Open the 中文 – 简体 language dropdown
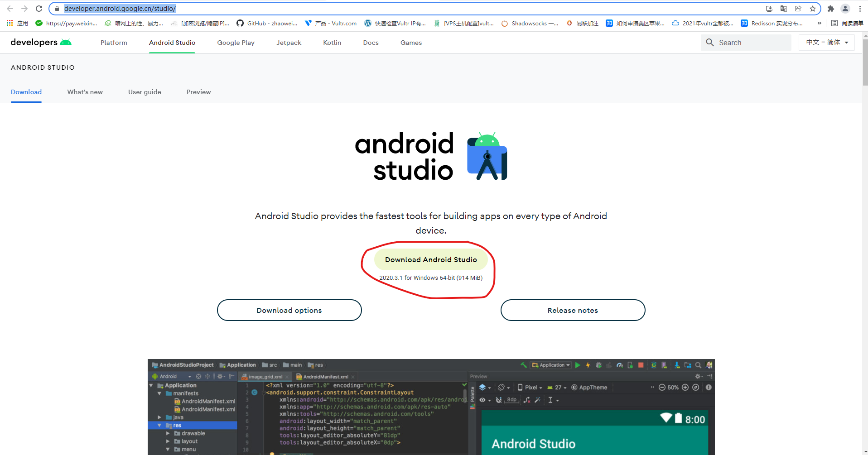This screenshot has height=455, width=868. coord(827,43)
